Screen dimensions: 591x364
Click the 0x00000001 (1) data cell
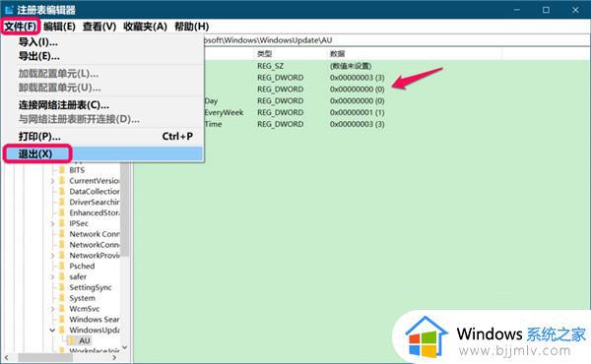[x=357, y=112]
